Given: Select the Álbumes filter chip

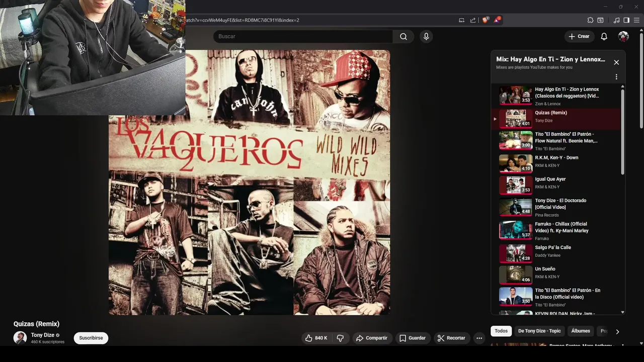Looking at the screenshot, I should pyautogui.click(x=581, y=331).
